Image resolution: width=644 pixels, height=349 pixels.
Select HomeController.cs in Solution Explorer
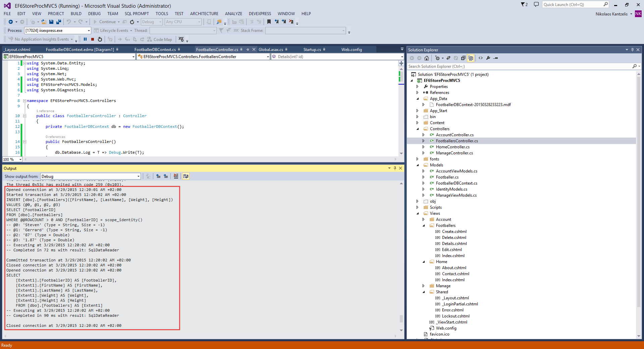coord(452,147)
